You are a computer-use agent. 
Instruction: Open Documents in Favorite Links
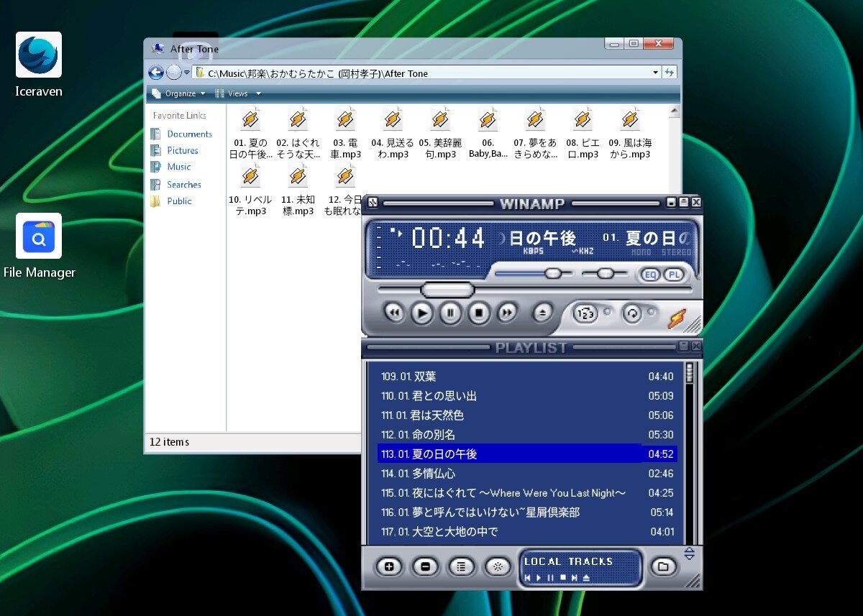coord(181,134)
